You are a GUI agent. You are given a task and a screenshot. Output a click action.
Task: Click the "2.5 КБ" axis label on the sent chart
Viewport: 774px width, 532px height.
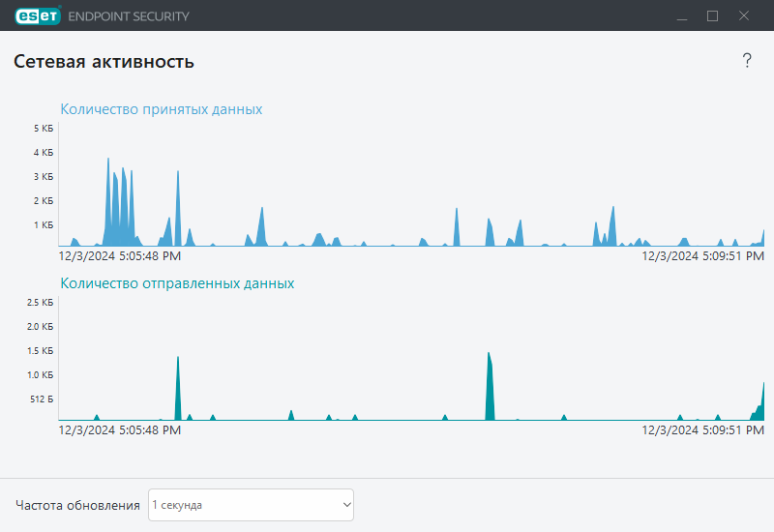coord(41,303)
